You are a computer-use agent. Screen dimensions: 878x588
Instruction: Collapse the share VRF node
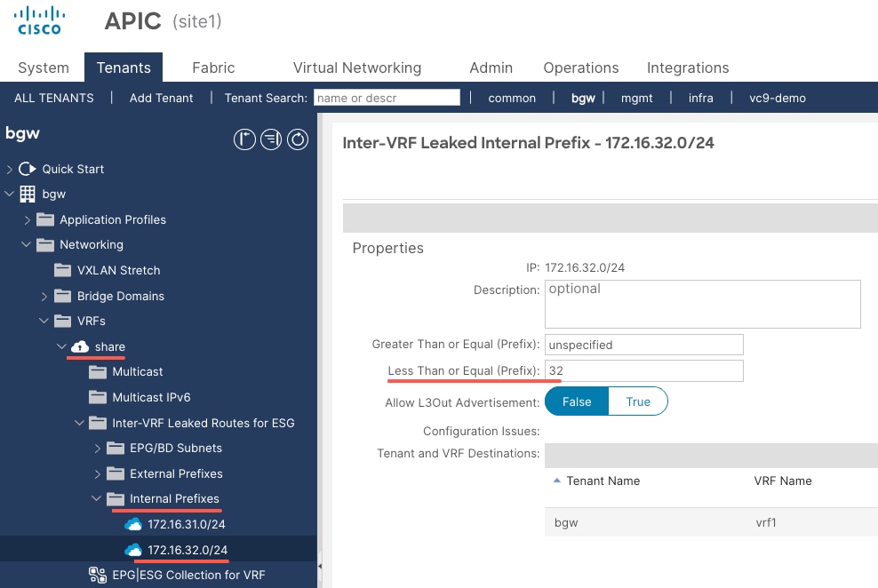pos(61,346)
